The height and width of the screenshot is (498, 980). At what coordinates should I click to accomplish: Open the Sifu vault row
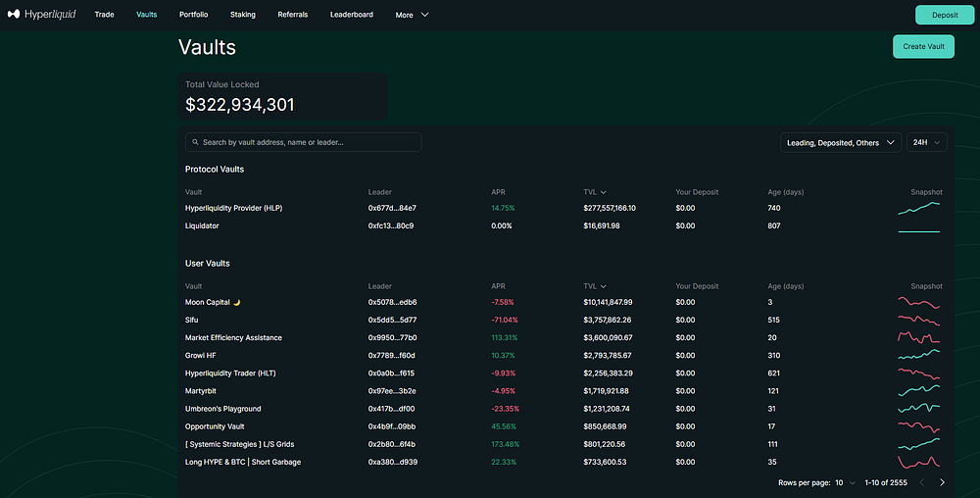coord(563,320)
